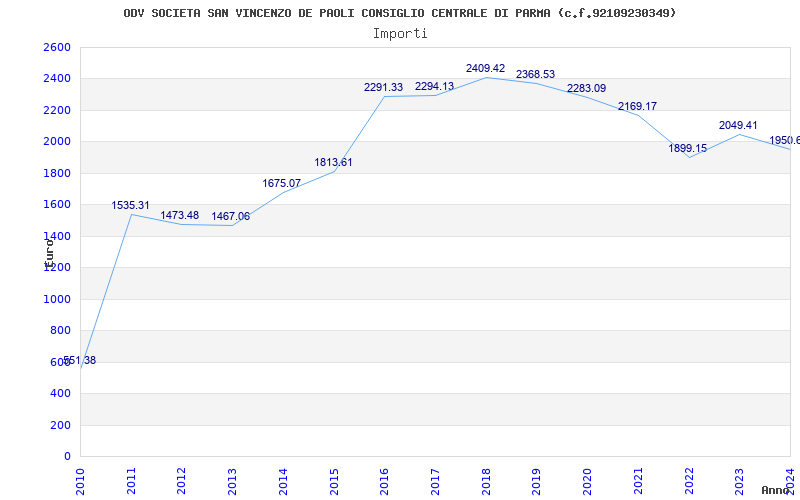
Task: Select the 1813.61 data label
Action: coord(333,163)
